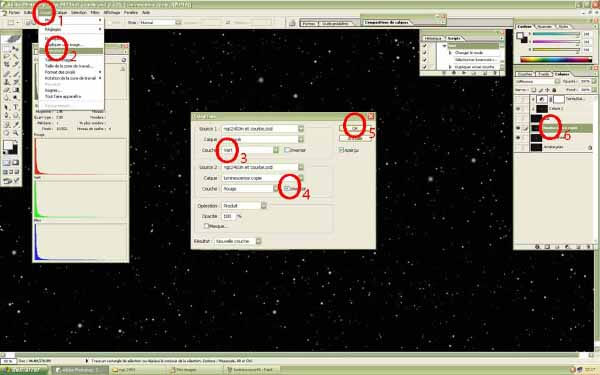This screenshot has width=600, height=375.
Task: Show the Teinte/Sat adjustment layer
Action: 518,99
